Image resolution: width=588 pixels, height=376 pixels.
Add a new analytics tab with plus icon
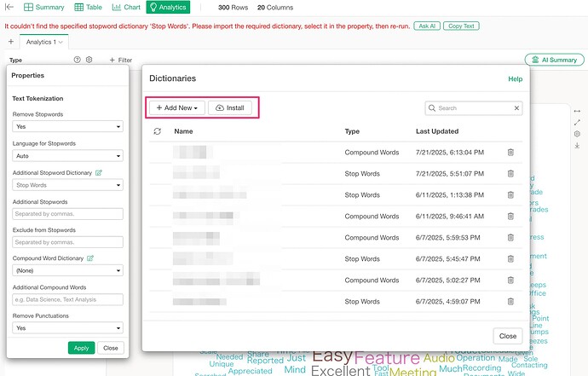tap(11, 42)
